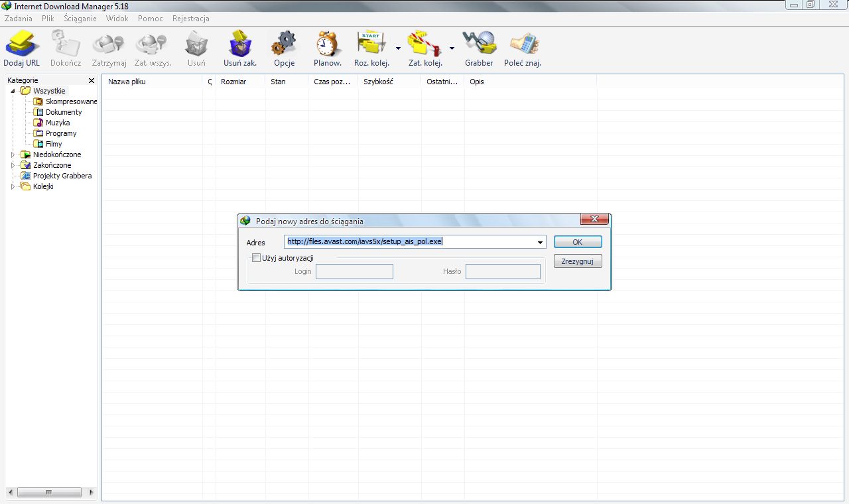849x504 pixels.
Task: Click the Usuń zak. toolbar icon
Action: [x=240, y=44]
